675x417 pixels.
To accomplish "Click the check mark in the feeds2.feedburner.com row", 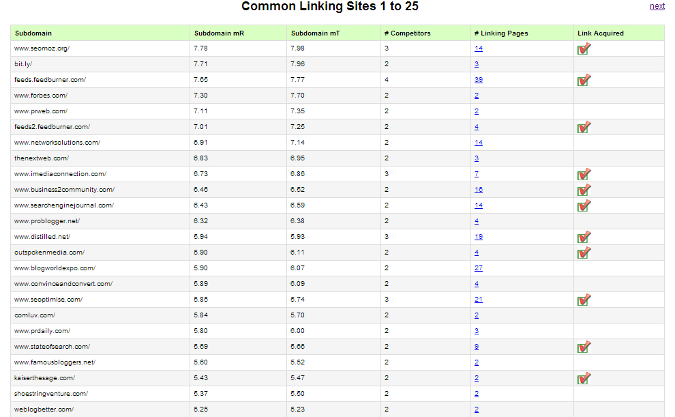I will pyautogui.click(x=584, y=128).
